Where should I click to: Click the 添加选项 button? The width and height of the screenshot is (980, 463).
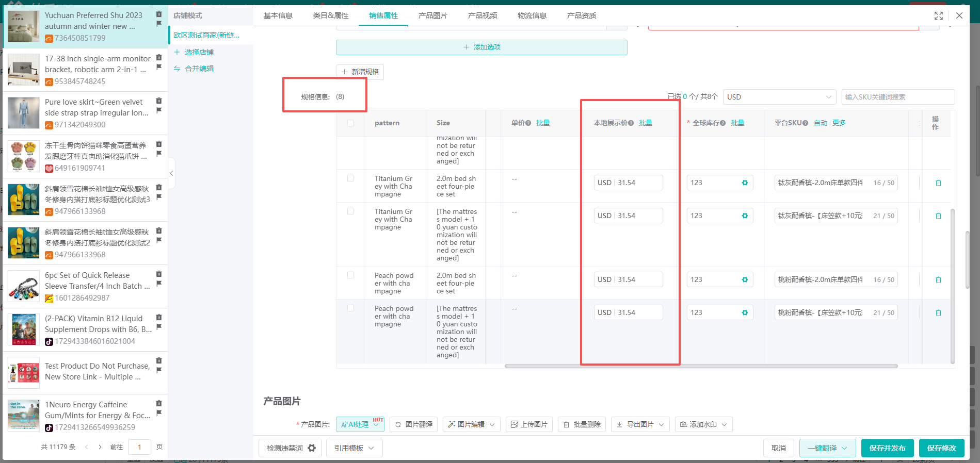click(481, 47)
